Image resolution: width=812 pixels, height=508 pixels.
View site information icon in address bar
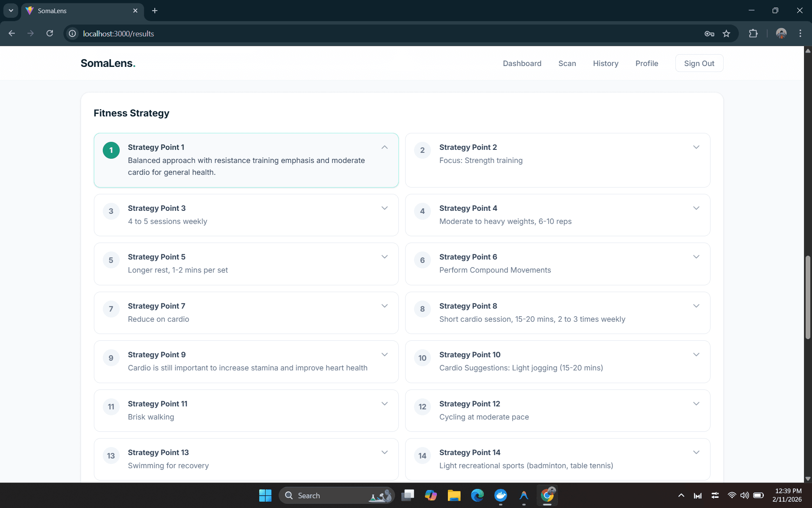(x=72, y=33)
